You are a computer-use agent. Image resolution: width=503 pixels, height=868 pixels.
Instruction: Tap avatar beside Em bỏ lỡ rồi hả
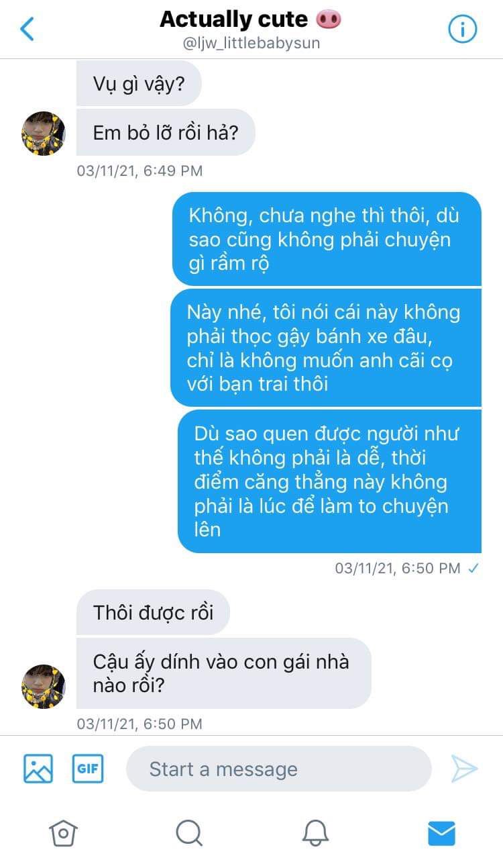tap(44, 134)
